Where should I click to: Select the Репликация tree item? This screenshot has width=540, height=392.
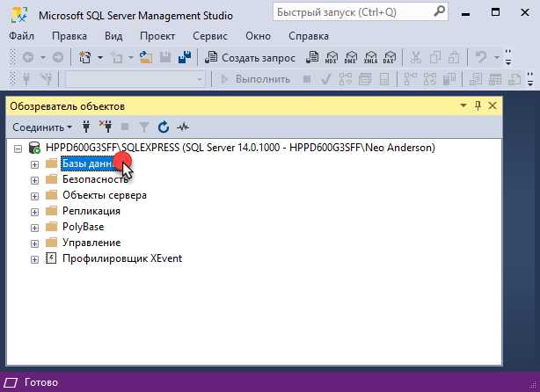[x=91, y=211]
